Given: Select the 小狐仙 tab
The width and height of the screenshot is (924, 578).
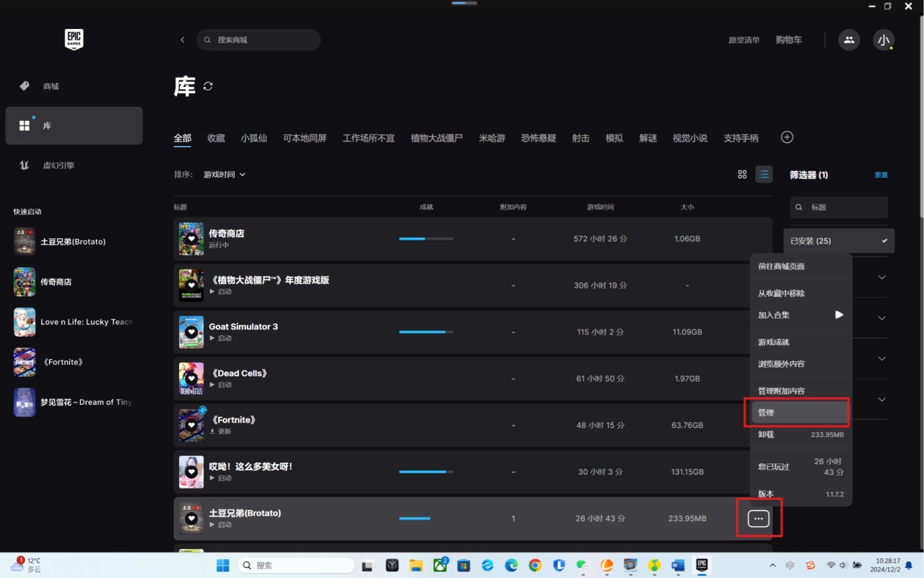Looking at the screenshot, I should coord(254,138).
